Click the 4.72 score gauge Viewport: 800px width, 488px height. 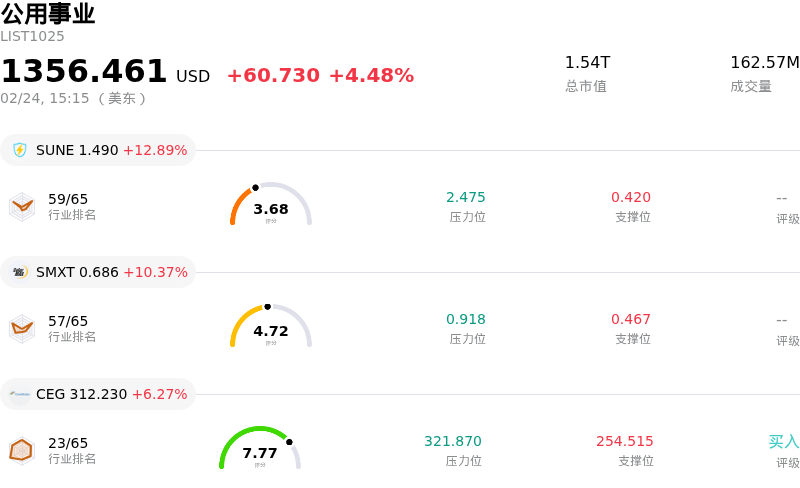coord(271,328)
